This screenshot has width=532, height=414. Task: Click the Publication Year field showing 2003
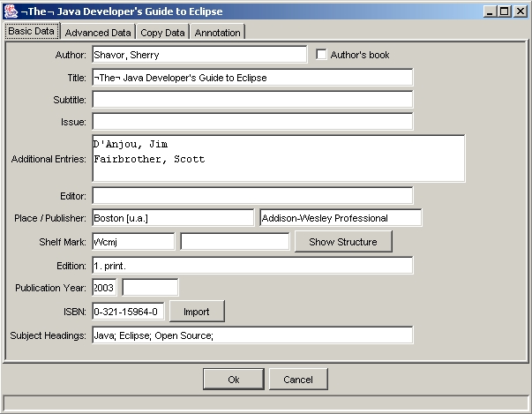pyautogui.click(x=104, y=288)
